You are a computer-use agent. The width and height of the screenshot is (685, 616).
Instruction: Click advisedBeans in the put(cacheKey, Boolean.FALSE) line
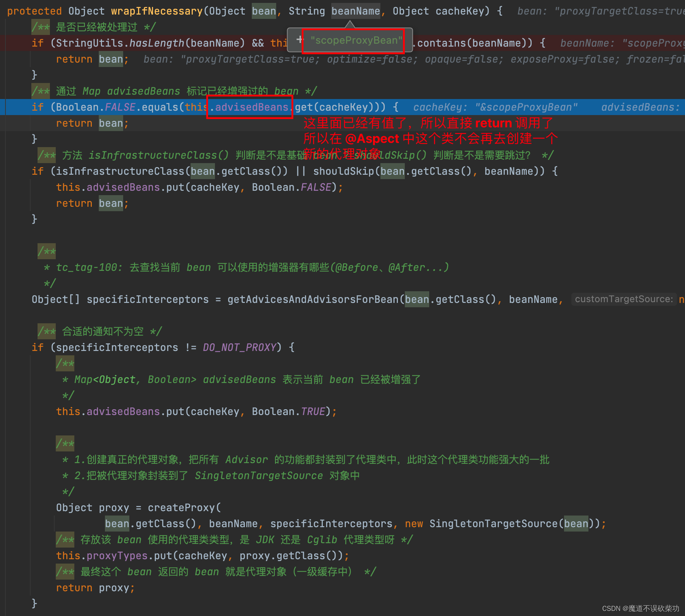point(123,187)
